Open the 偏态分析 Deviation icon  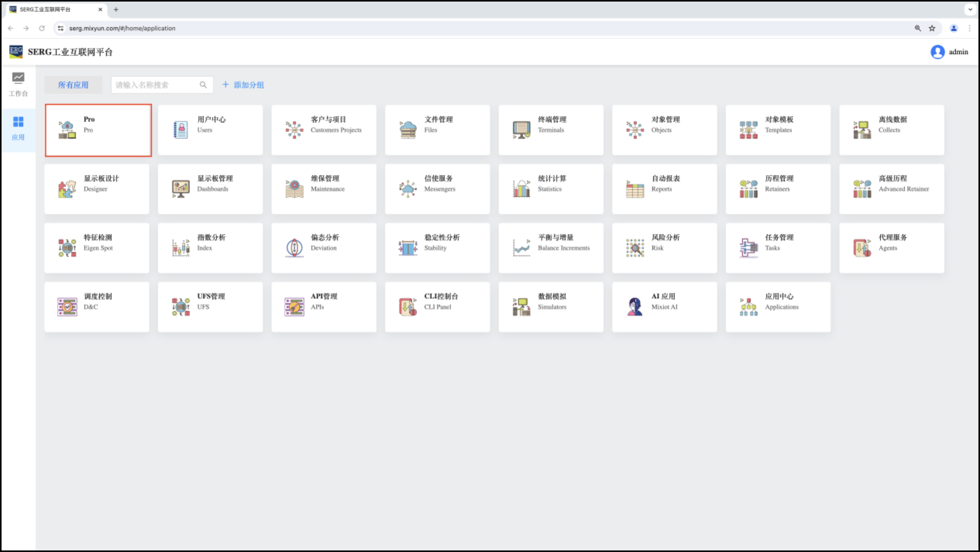point(294,248)
